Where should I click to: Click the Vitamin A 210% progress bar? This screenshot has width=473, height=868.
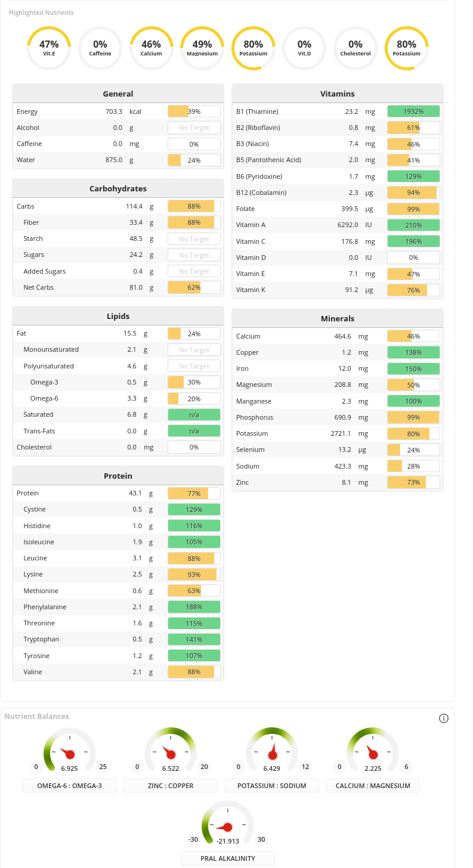[413, 225]
